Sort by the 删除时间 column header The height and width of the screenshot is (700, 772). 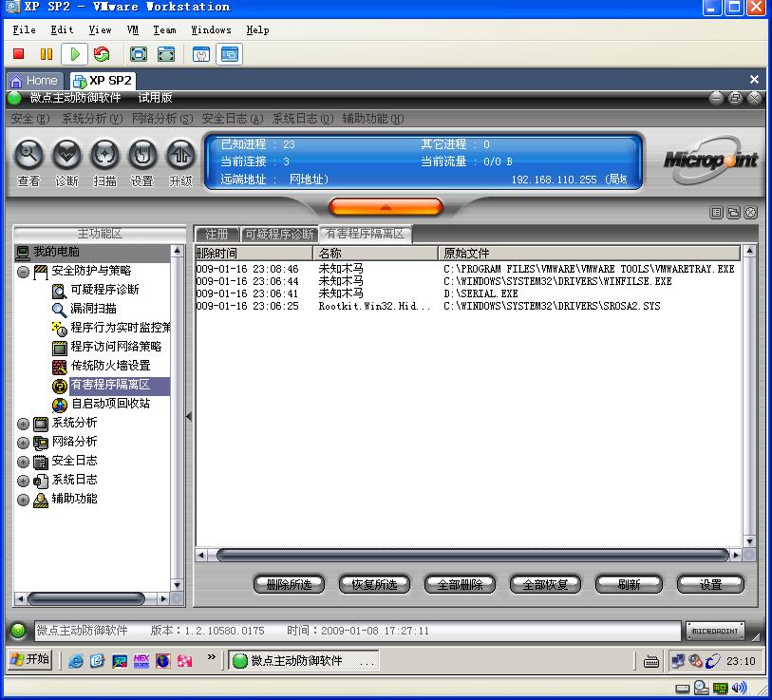254,254
